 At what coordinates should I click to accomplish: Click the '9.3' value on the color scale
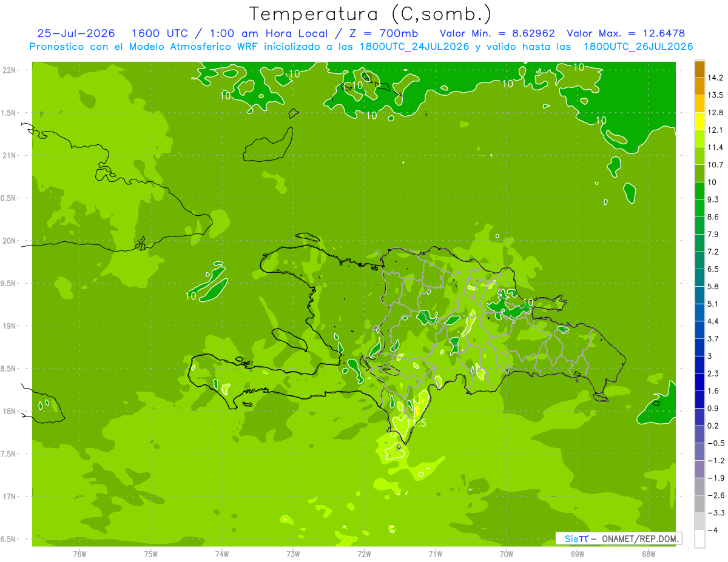(x=713, y=199)
